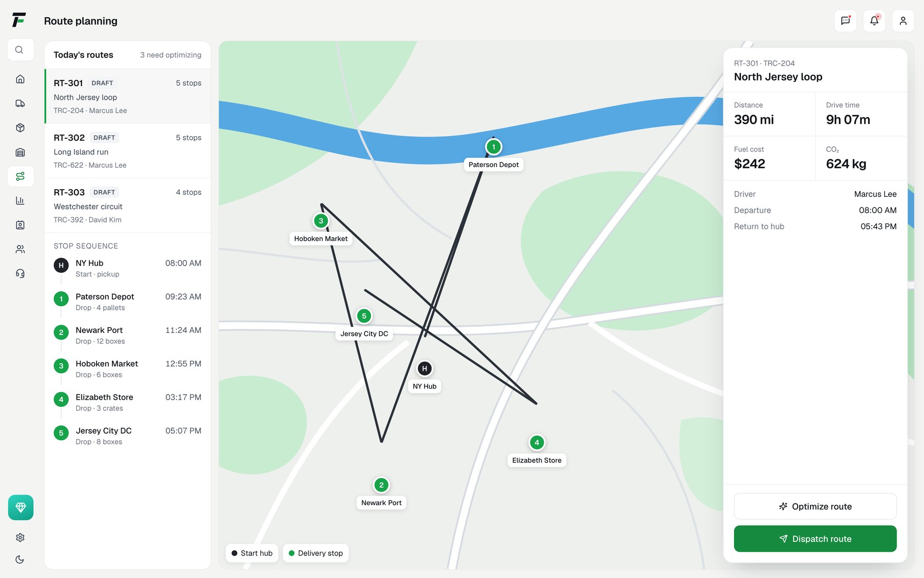Click the Start hub legend chip
This screenshot has width=924, height=578.
click(252, 553)
